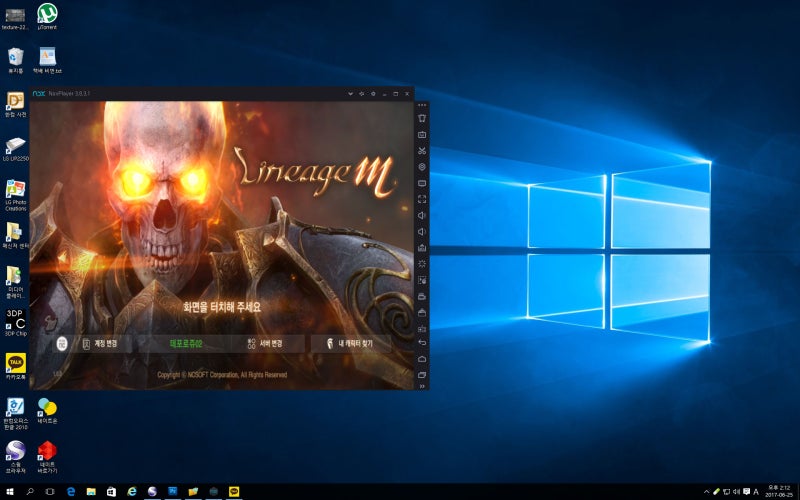Click the 내 캐릭터 찾기 button
The width and height of the screenshot is (800, 500).
[x=351, y=344]
